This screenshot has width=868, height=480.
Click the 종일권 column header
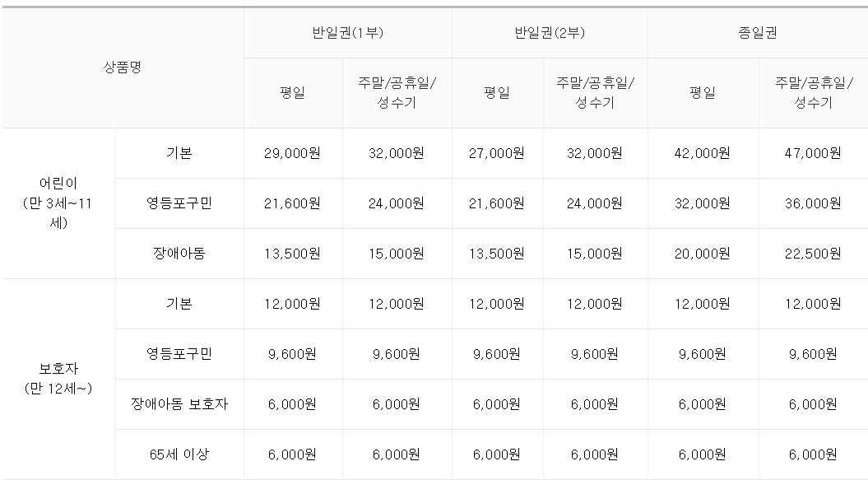[x=758, y=33]
